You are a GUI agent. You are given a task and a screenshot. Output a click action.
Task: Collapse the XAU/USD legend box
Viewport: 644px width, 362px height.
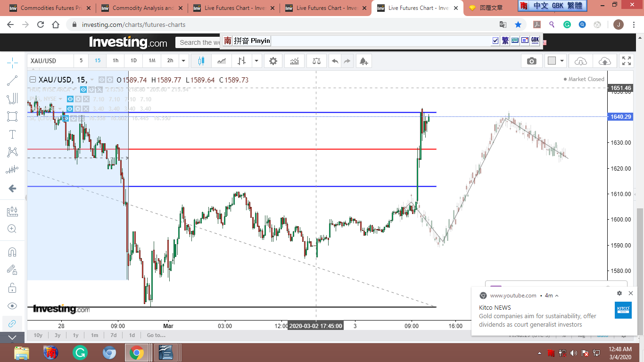[33, 80]
